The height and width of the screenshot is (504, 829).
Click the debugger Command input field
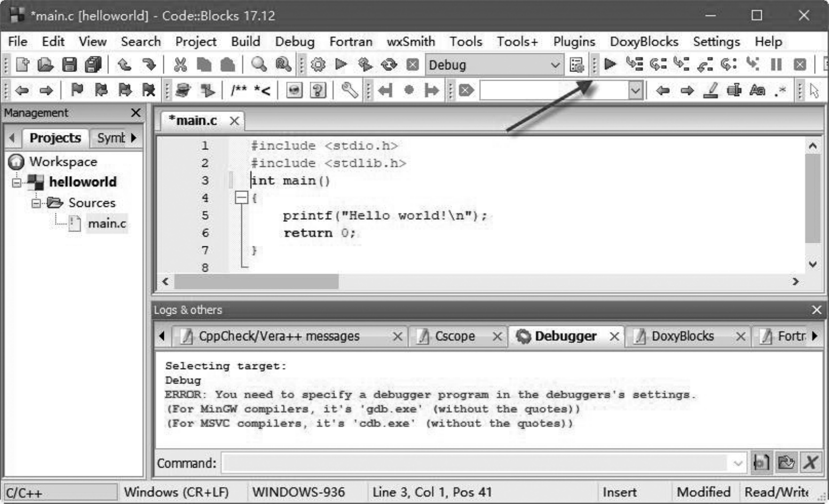pyautogui.click(x=474, y=463)
